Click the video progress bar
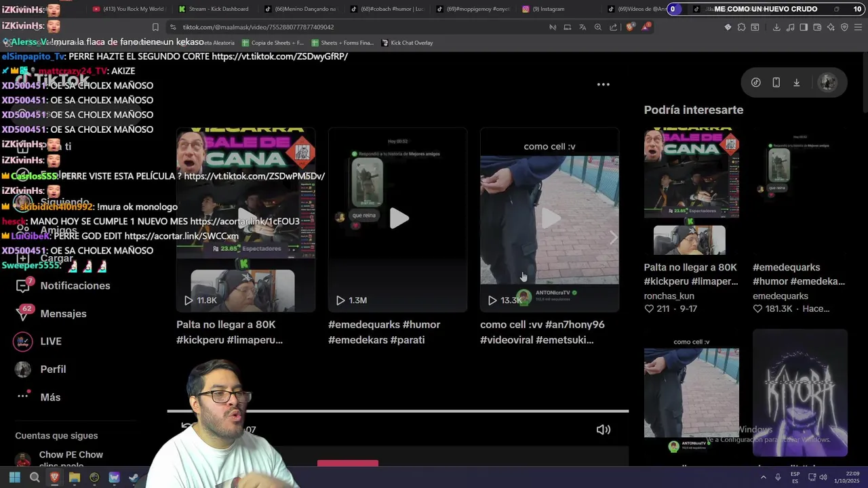Screen dimensions: 868x488 click(x=398, y=411)
